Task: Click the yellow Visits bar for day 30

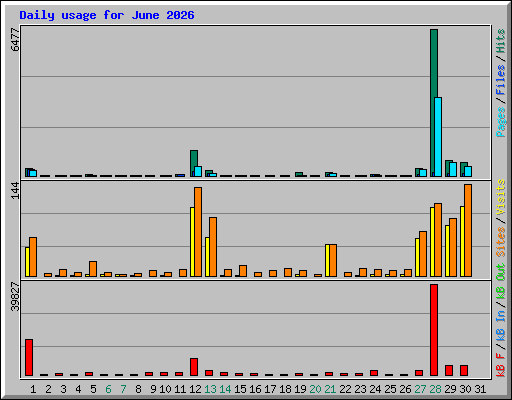Action: click(x=462, y=241)
